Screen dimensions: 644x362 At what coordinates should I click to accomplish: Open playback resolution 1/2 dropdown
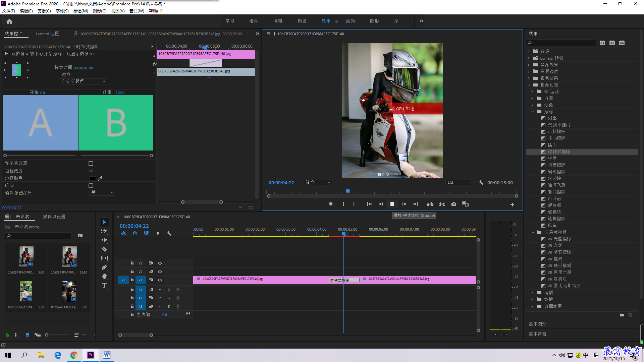[x=460, y=183]
